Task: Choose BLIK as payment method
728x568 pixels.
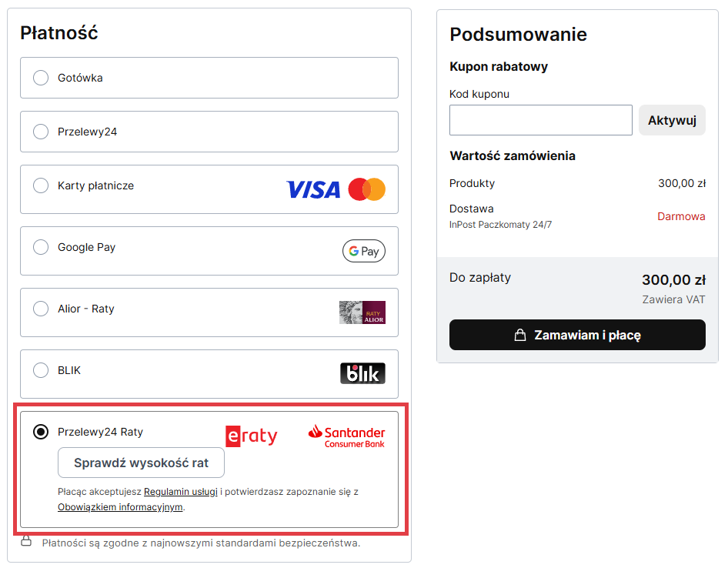Action: [x=41, y=370]
